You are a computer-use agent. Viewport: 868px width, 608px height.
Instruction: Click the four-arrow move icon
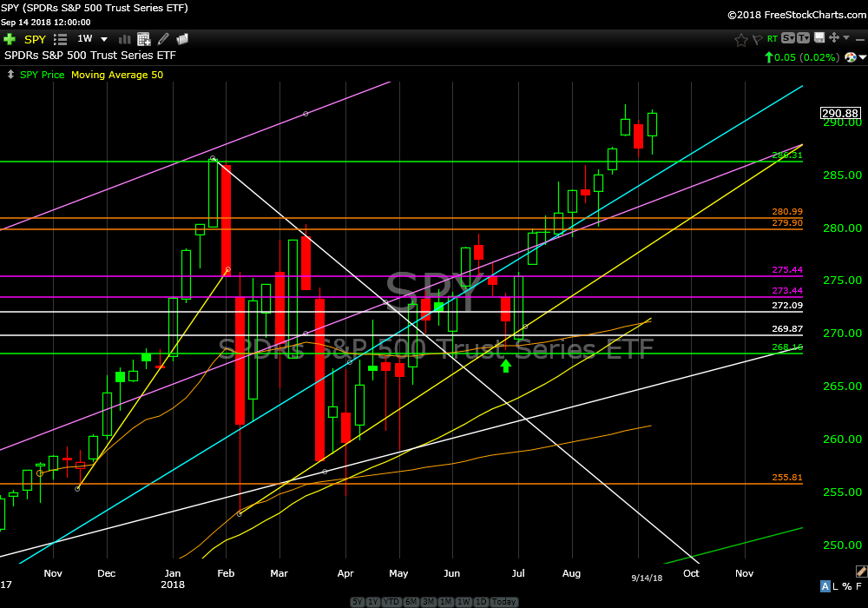[x=834, y=38]
